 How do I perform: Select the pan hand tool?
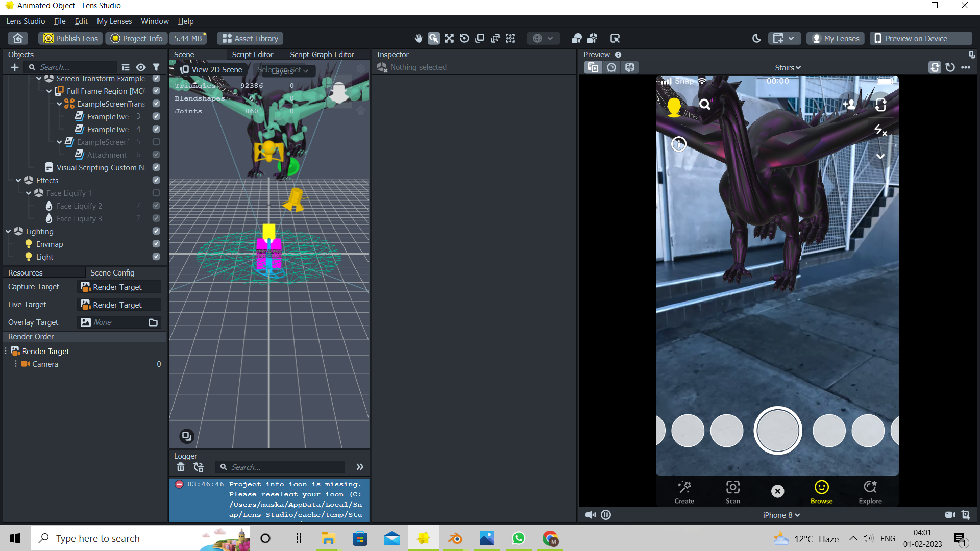click(x=419, y=38)
